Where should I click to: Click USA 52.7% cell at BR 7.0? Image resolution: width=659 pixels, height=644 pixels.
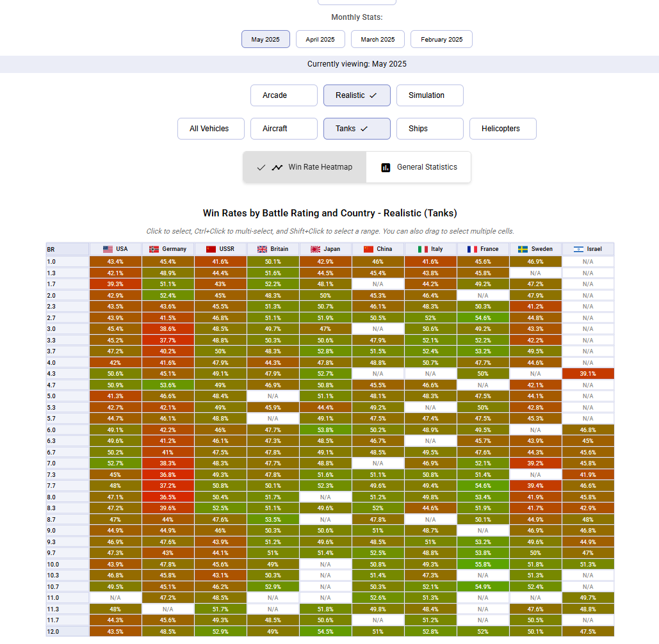coord(115,463)
